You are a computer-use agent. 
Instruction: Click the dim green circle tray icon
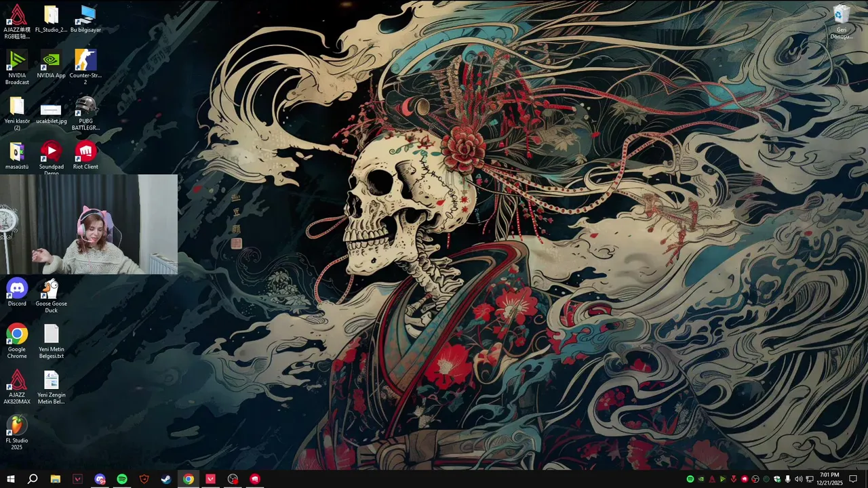tap(766, 479)
